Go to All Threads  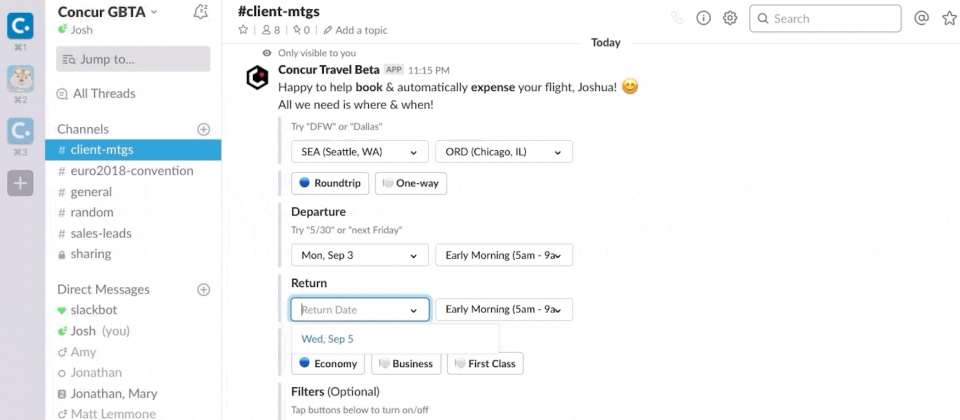104,94
